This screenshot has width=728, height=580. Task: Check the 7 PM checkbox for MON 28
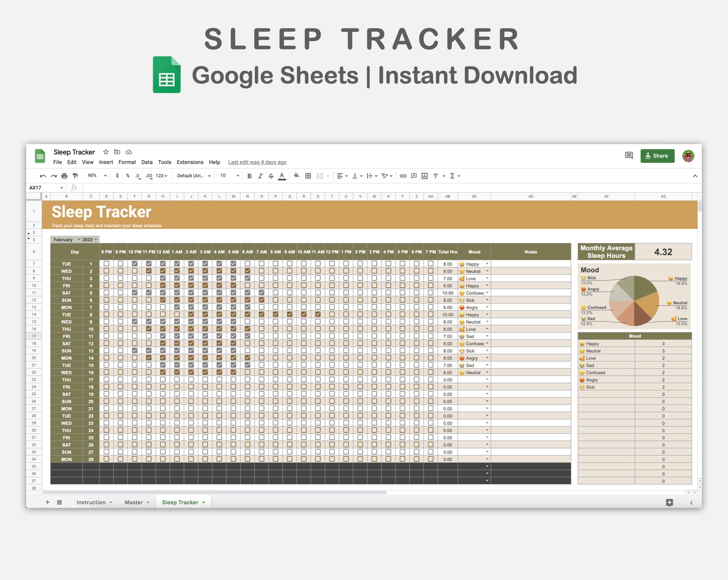tap(431, 459)
